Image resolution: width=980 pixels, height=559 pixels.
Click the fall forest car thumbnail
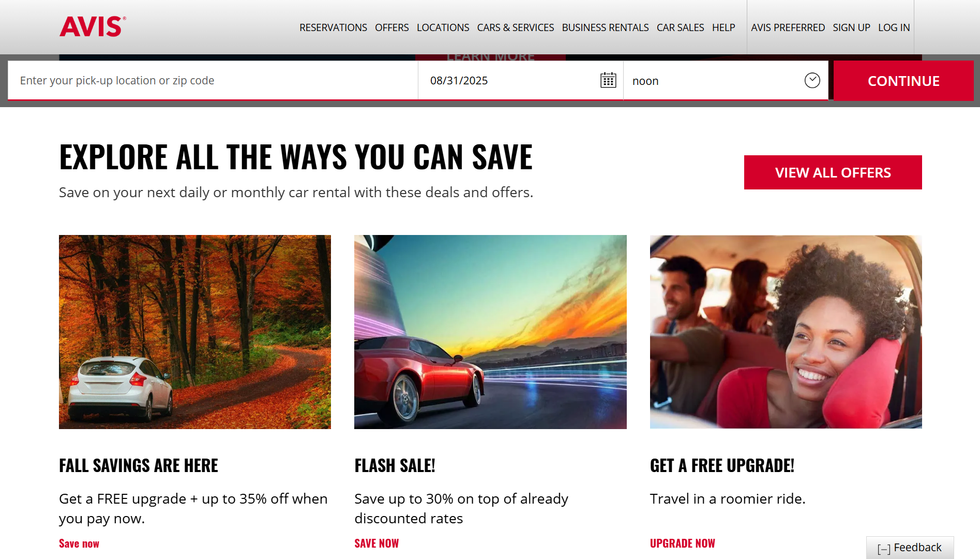195,332
